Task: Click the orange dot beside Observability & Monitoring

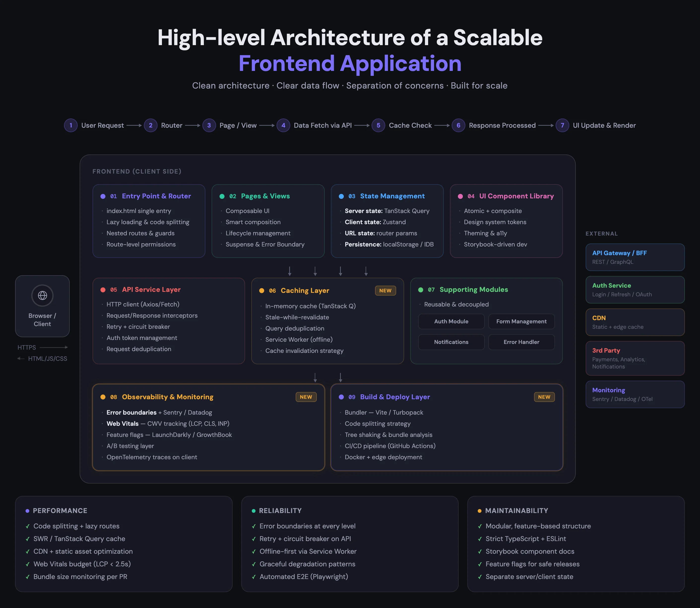Action: (x=103, y=397)
